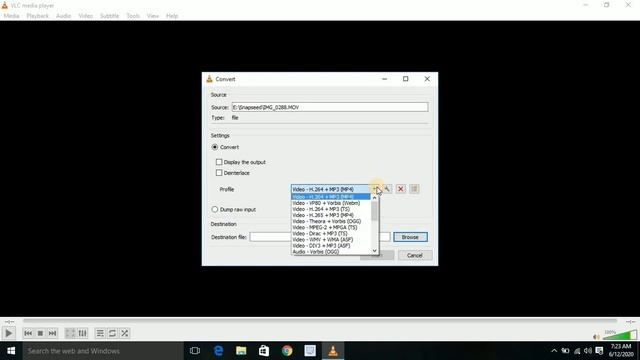The width and height of the screenshot is (640, 360).
Task: Open taskbar clock showing 7:23 AM
Action: (x=621, y=351)
